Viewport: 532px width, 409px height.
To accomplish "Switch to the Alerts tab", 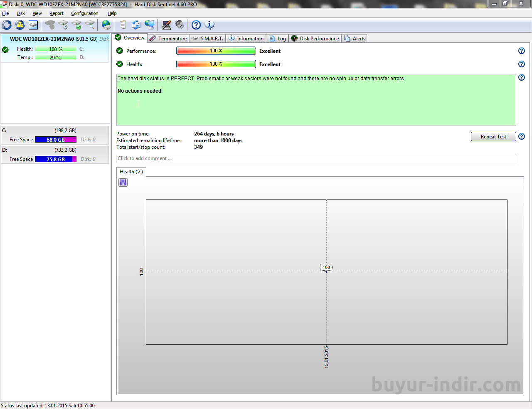I will (x=355, y=38).
